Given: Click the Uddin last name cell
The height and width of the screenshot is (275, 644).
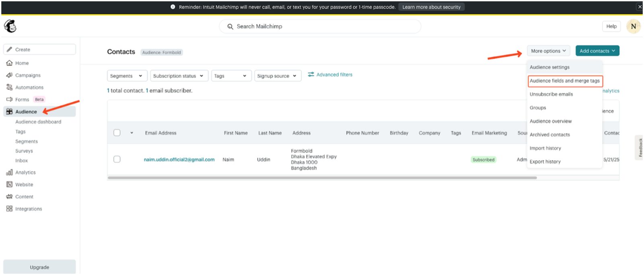Looking at the screenshot, I should (264, 160).
